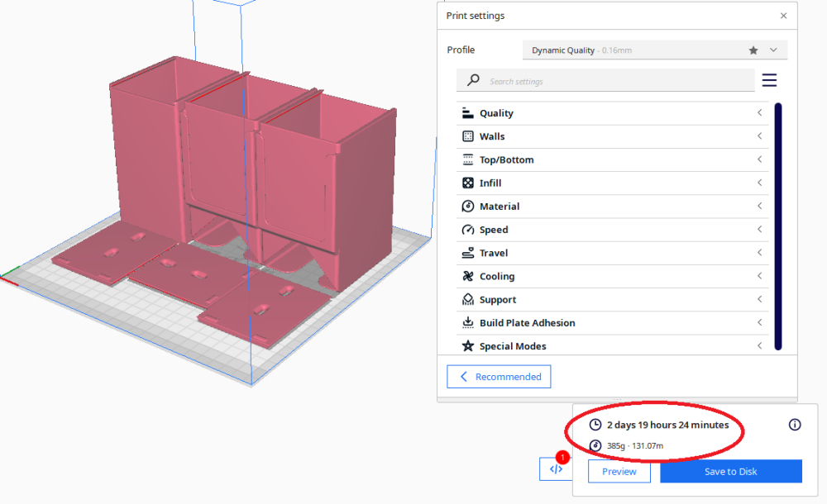Open the Material settings category
The width and height of the screenshot is (827, 504).
(x=612, y=206)
